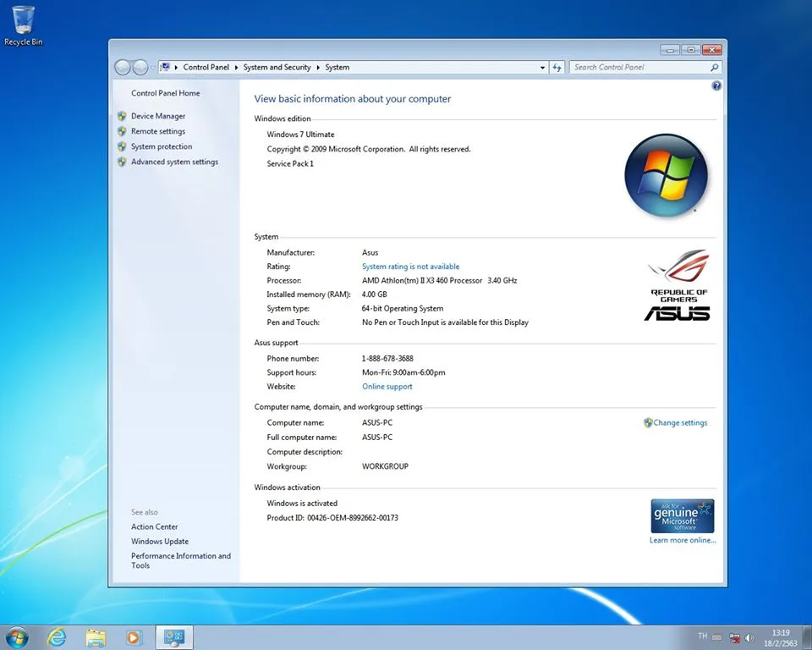Click the Refresh icon beside the address bar
The height and width of the screenshot is (650, 812).
click(557, 67)
